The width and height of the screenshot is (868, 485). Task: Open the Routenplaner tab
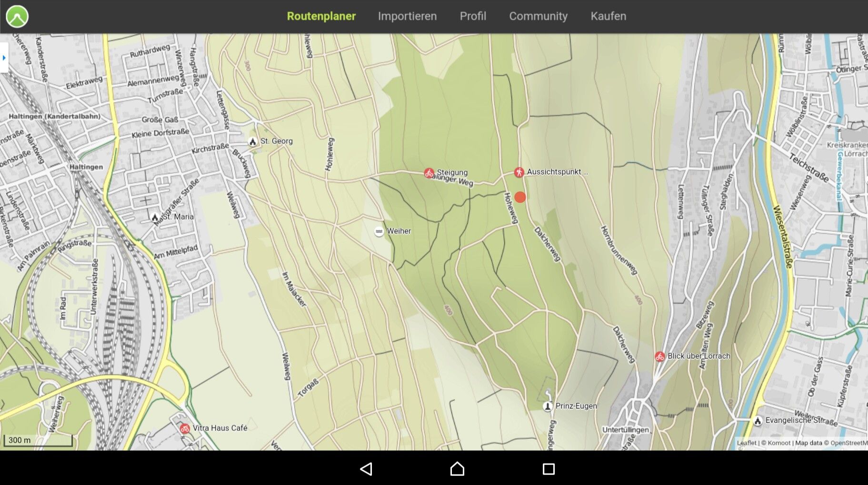pos(321,16)
